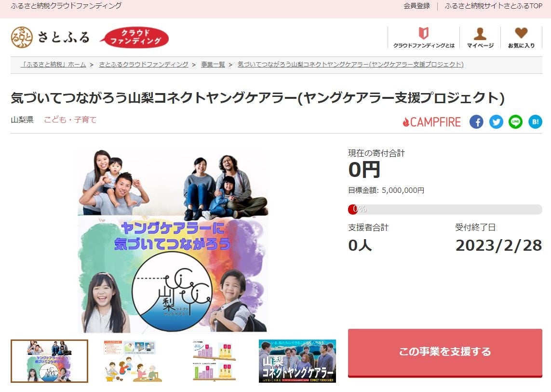This screenshot has height=392, width=551.
Task: Select the 山梨コネクトヤングケアラー group photo thumbnail
Action: [x=297, y=361]
